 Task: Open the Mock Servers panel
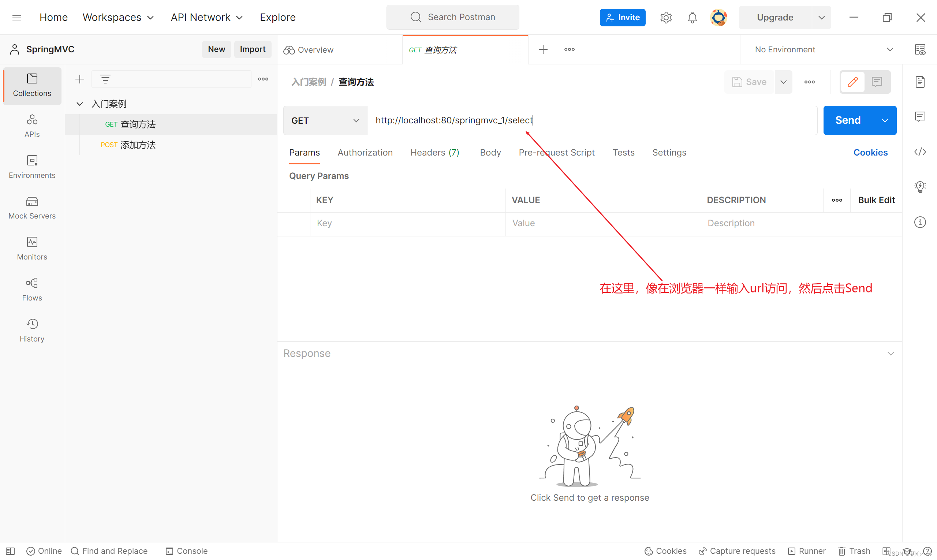32,208
